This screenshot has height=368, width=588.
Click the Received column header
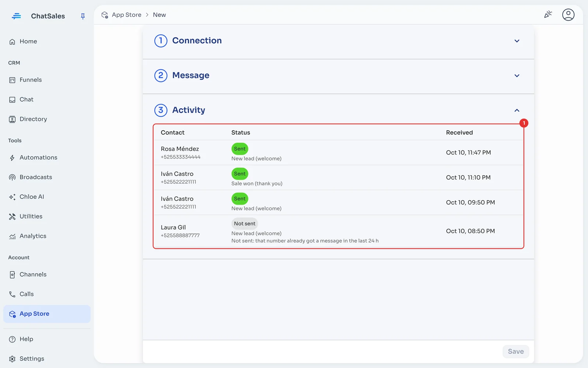pyautogui.click(x=459, y=132)
